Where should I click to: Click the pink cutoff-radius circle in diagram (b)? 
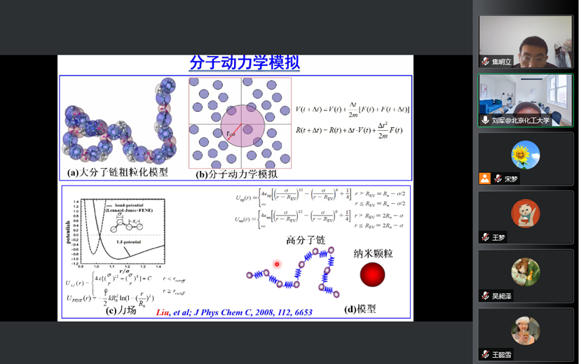(241, 125)
